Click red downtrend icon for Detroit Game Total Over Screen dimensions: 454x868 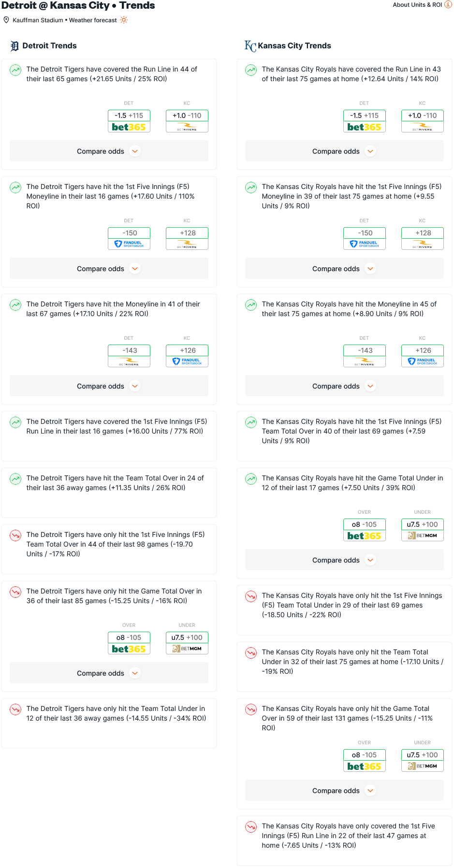coord(15,592)
